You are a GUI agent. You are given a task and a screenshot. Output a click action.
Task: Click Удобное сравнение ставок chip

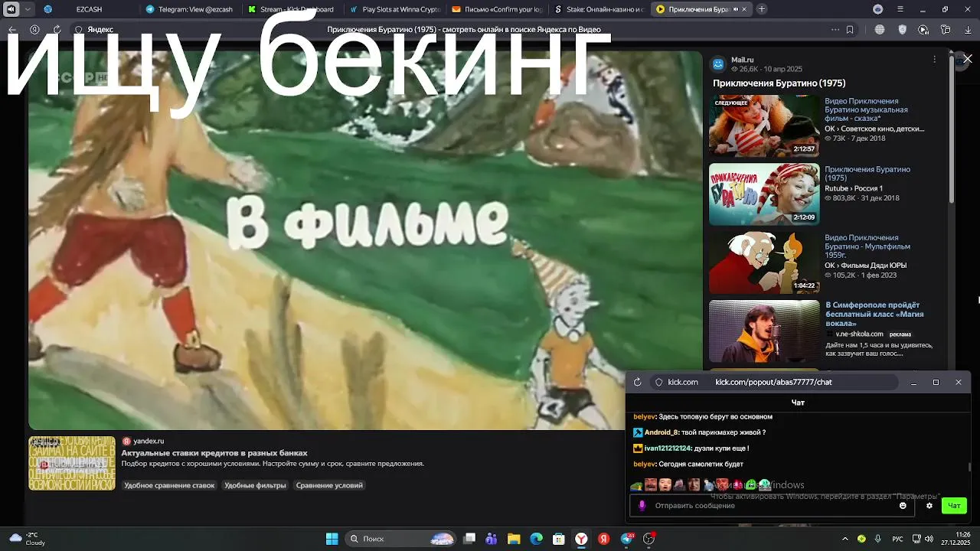169,485
